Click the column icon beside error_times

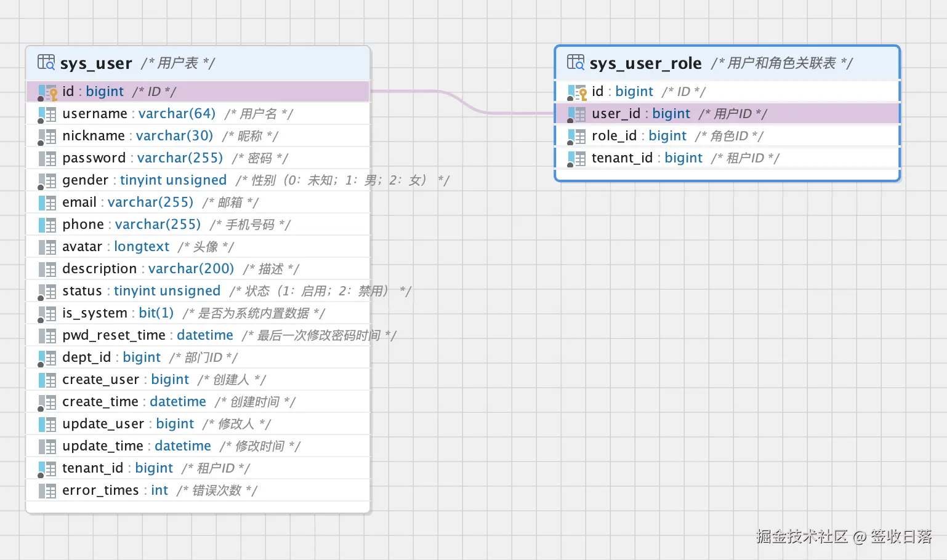click(47, 490)
